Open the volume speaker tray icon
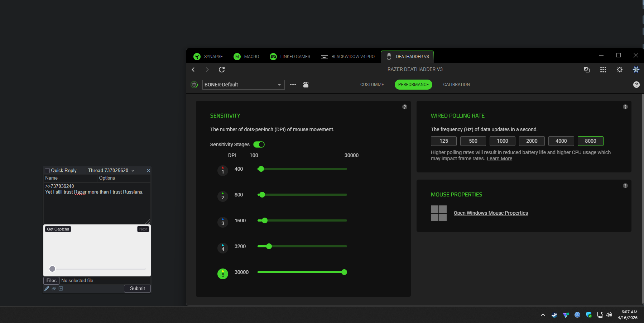This screenshot has width=644, height=323. tap(609, 315)
